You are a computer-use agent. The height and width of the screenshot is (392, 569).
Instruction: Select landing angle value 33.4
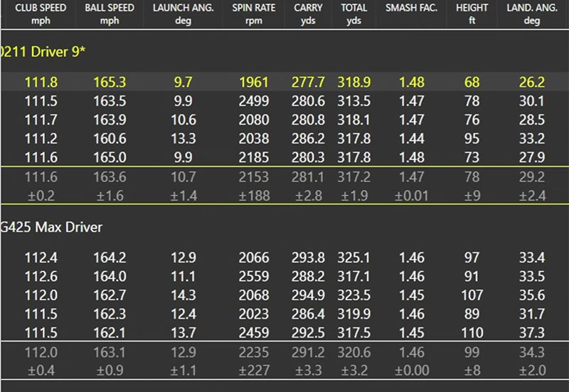click(x=532, y=258)
